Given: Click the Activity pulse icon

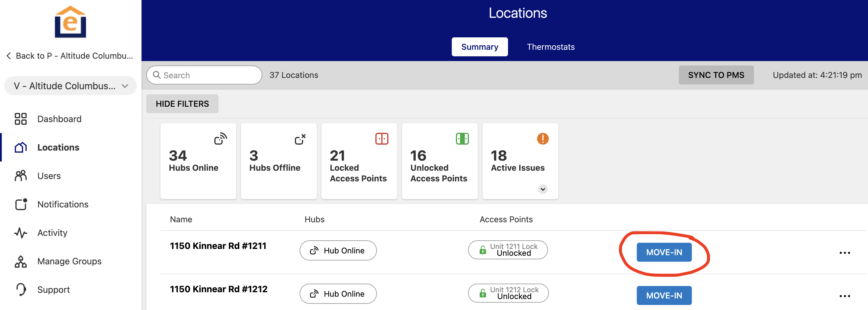Looking at the screenshot, I should [20, 233].
